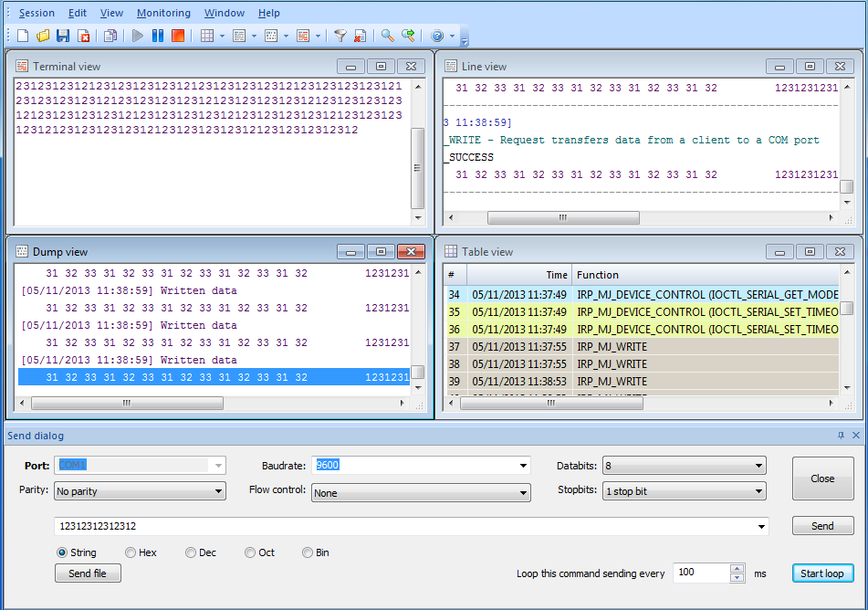Open the Parity dropdown

tap(140, 491)
